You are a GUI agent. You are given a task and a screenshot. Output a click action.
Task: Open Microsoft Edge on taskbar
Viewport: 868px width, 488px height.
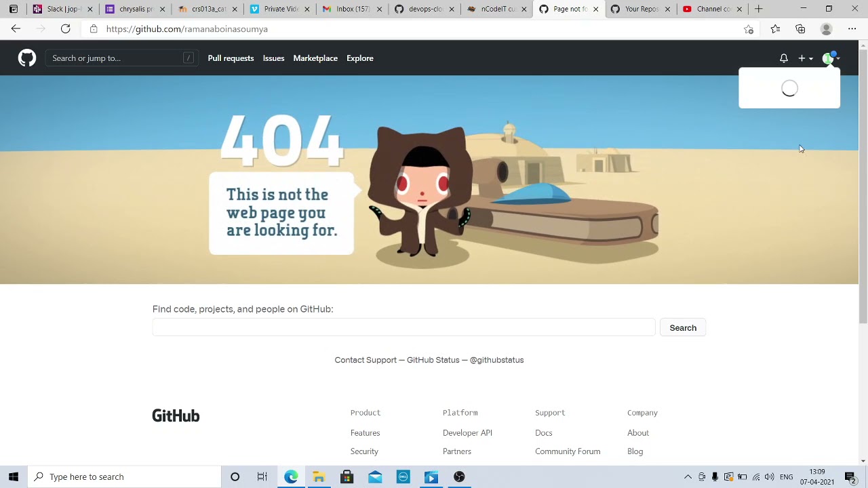[x=291, y=477]
